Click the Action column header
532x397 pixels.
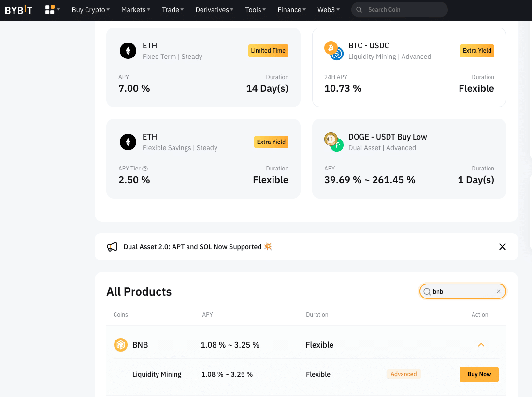[480, 314]
